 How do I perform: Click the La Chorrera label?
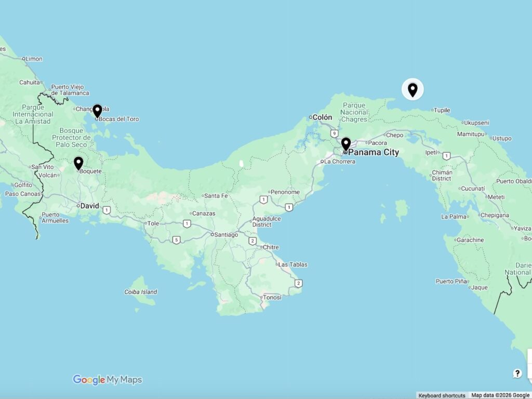tap(340, 162)
